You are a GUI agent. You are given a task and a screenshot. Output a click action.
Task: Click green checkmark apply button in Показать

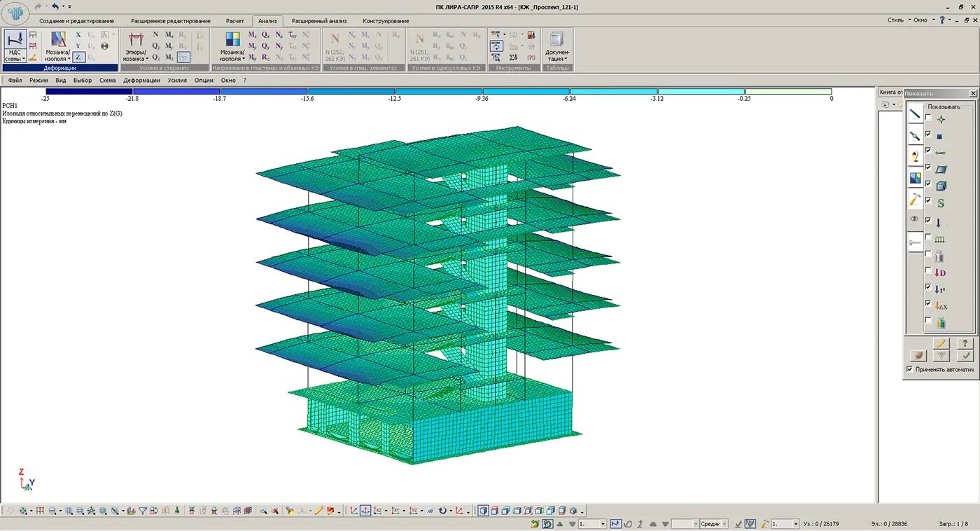pyautogui.click(x=965, y=356)
